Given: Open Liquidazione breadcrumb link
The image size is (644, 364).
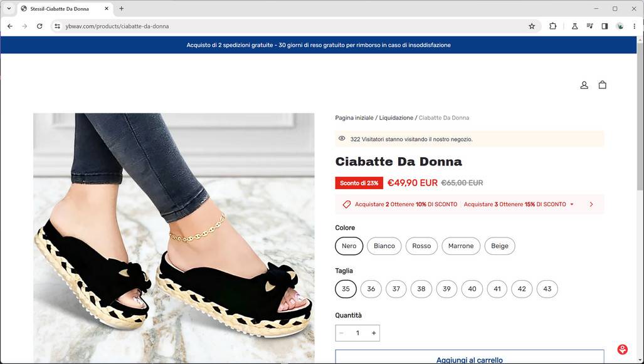Looking at the screenshot, I should (396, 118).
